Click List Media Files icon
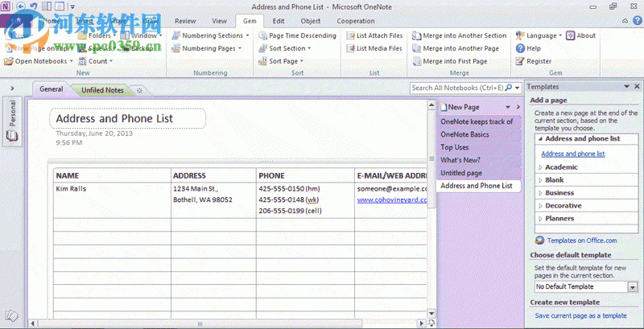Image resolution: width=644 pixels, height=329 pixels. (350, 48)
